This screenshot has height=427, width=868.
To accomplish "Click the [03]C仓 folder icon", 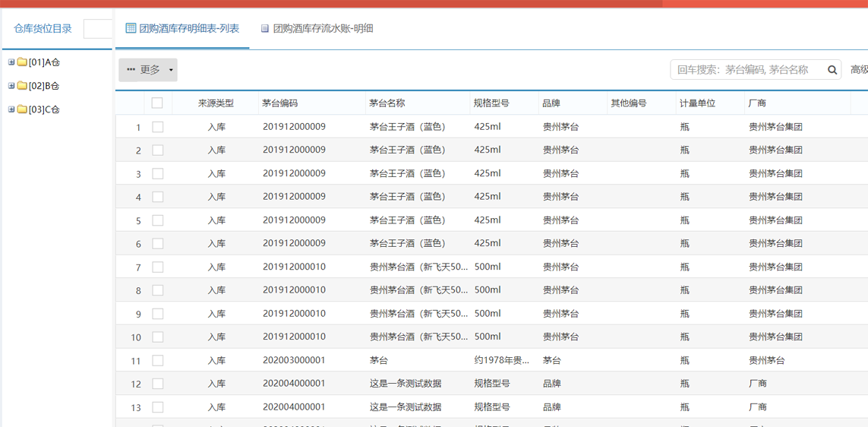I will 22,109.
